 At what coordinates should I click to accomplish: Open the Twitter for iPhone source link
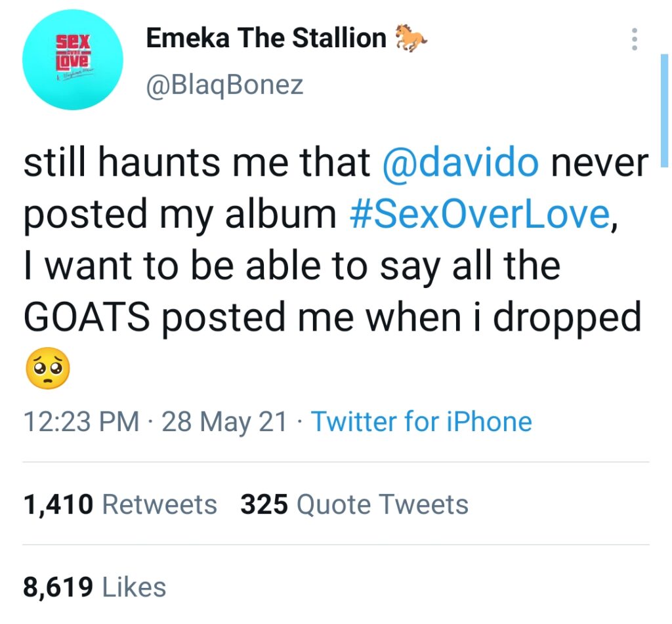click(x=421, y=421)
